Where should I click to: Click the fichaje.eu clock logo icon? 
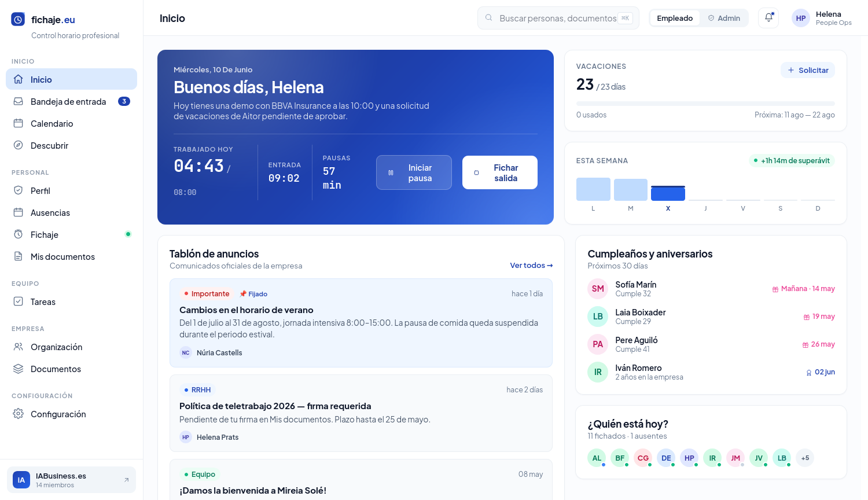tap(18, 19)
